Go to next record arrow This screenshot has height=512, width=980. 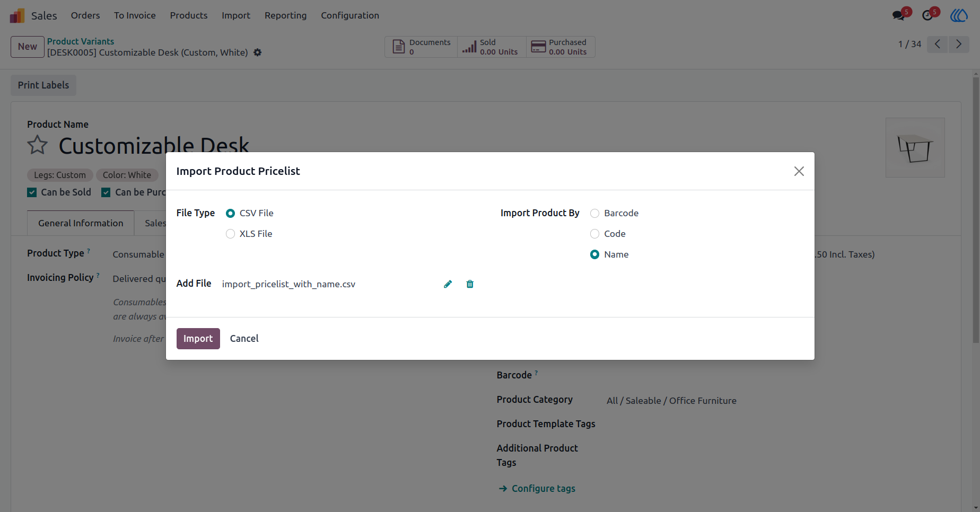pyautogui.click(x=959, y=44)
